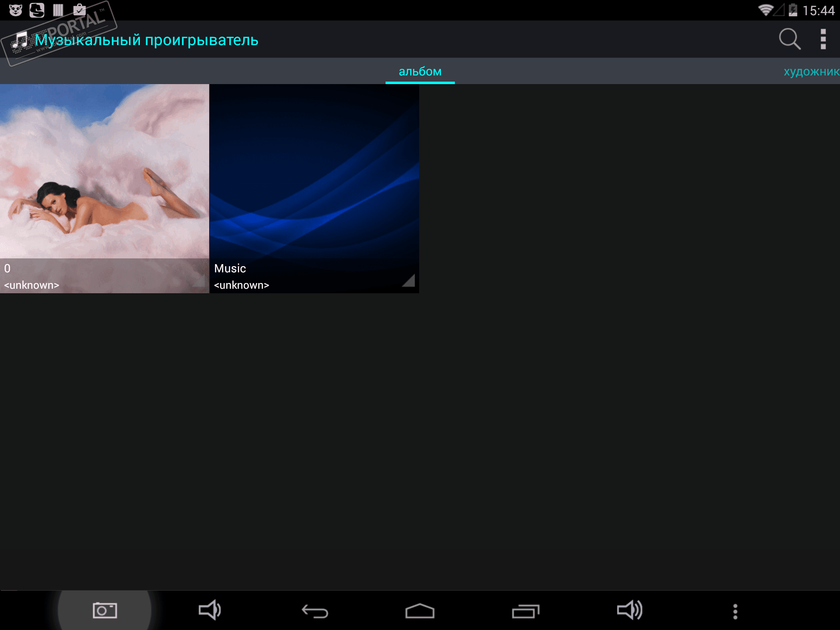Switch to the альбом tab
Image resolution: width=840 pixels, height=630 pixels.
[x=420, y=72]
